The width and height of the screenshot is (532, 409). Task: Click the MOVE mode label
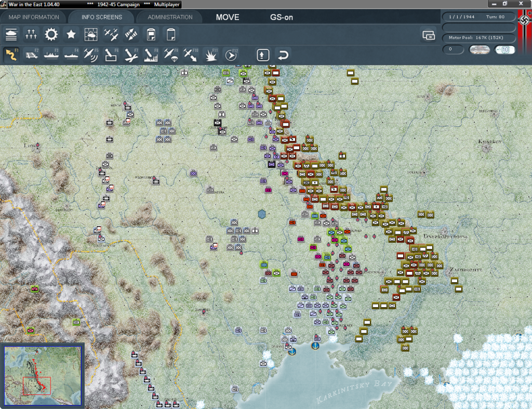pyautogui.click(x=228, y=17)
